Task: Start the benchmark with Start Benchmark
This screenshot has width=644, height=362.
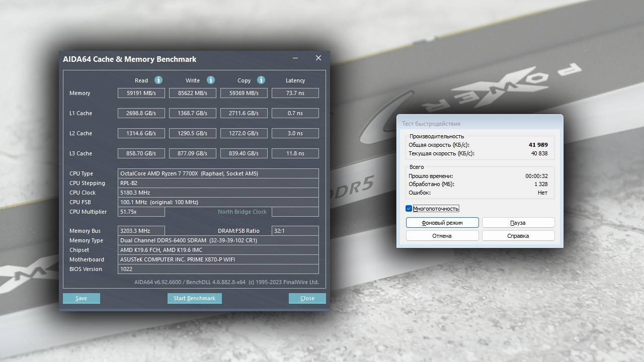Action: click(x=194, y=298)
